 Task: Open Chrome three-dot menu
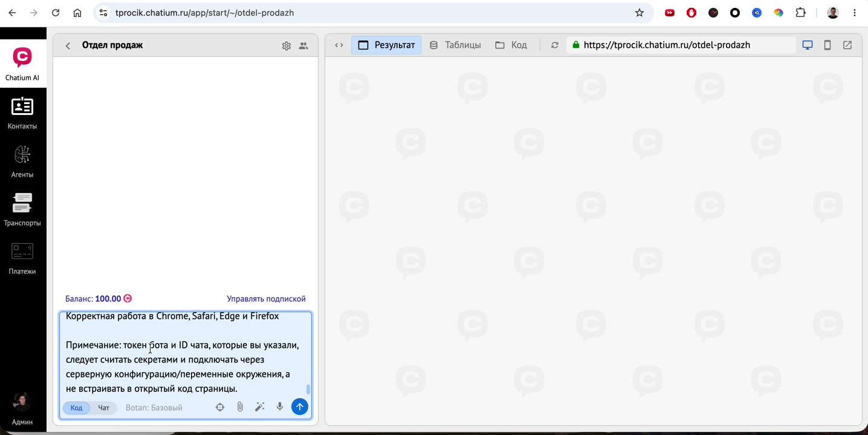pyautogui.click(x=855, y=13)
